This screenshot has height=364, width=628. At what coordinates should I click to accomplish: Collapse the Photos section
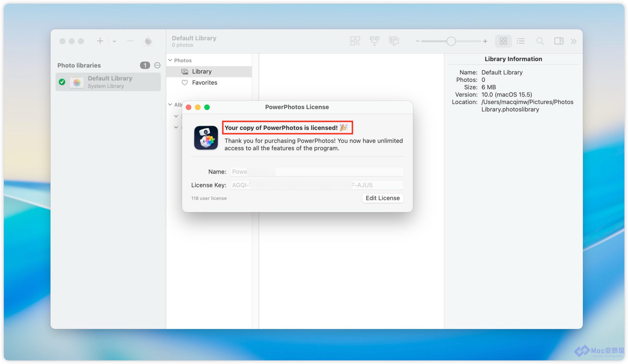click(x=170, y=60)
